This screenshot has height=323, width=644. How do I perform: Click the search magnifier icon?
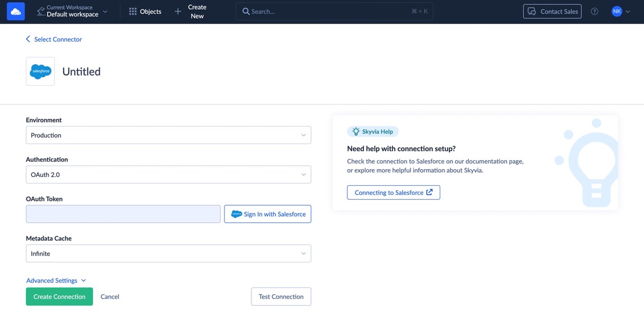pyautogui.click(x=246, y=11)
